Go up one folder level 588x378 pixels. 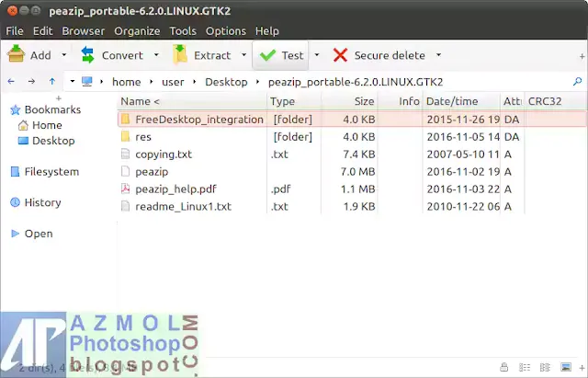[x=52, y=81]
